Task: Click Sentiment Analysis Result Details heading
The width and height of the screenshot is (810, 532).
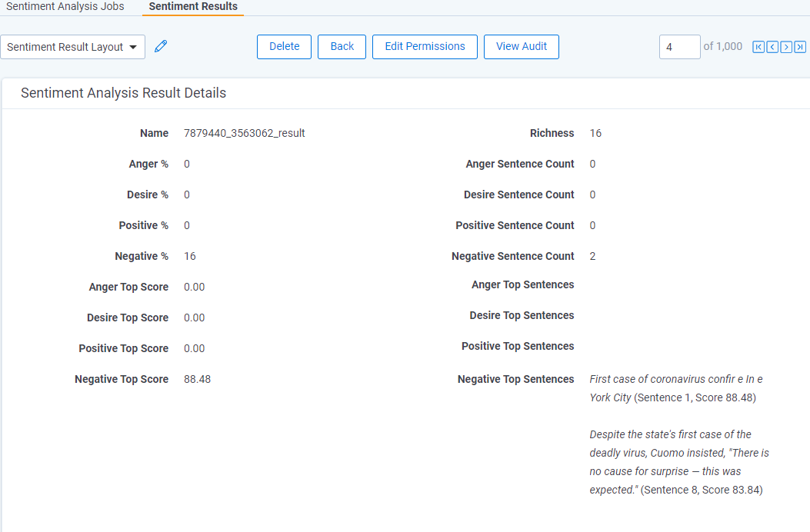Action: pos(124,93)
